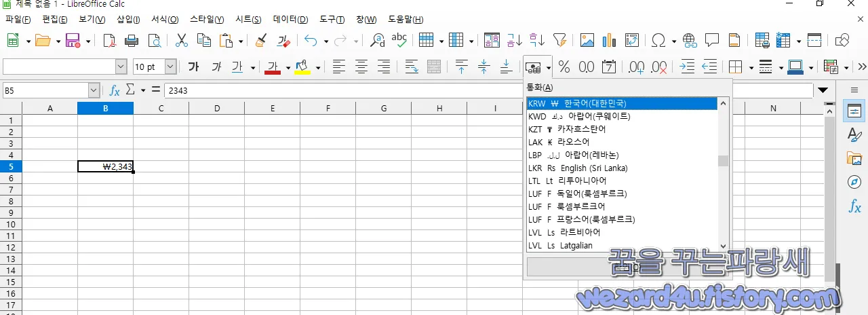Select LKR English (Sri Lanka) currency
868x315 pixels.
tap(623, 168)
